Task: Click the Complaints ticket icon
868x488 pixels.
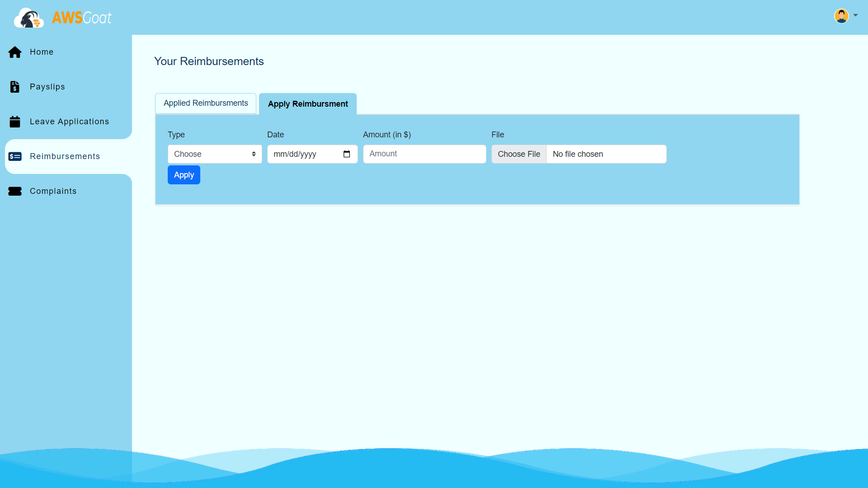Action: pos(15,191)
